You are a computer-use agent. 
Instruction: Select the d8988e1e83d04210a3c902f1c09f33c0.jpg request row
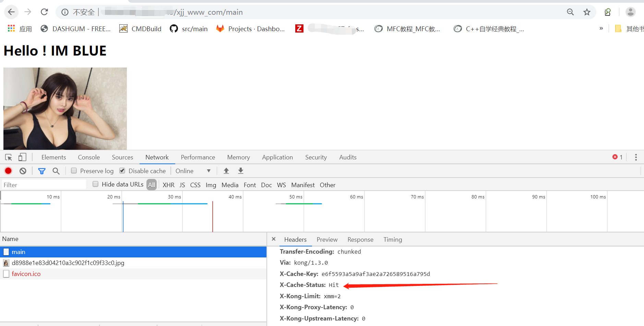pos(68,263)
